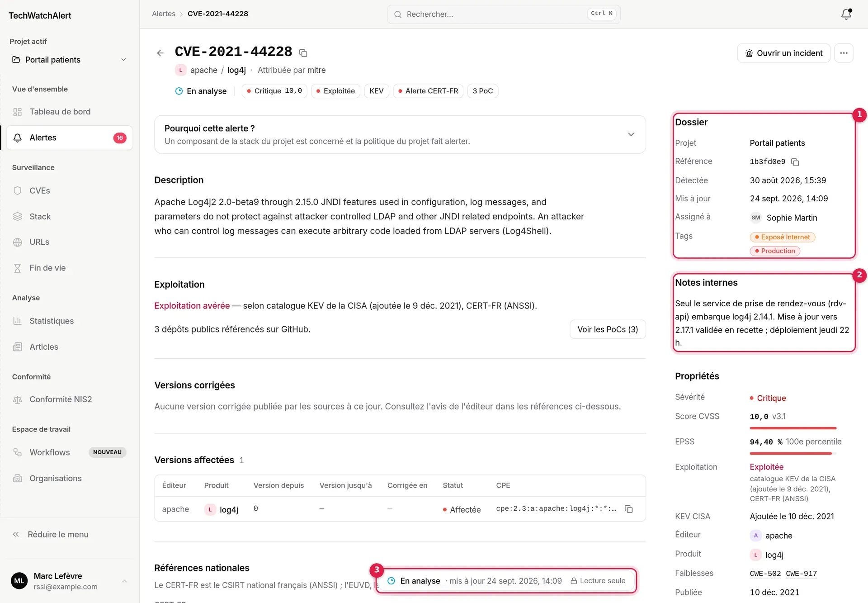This screenshot has height=603, width=868.
Task: Click the Exposé Internet tag
Action: pyautogui.click(x=782, y=237)
